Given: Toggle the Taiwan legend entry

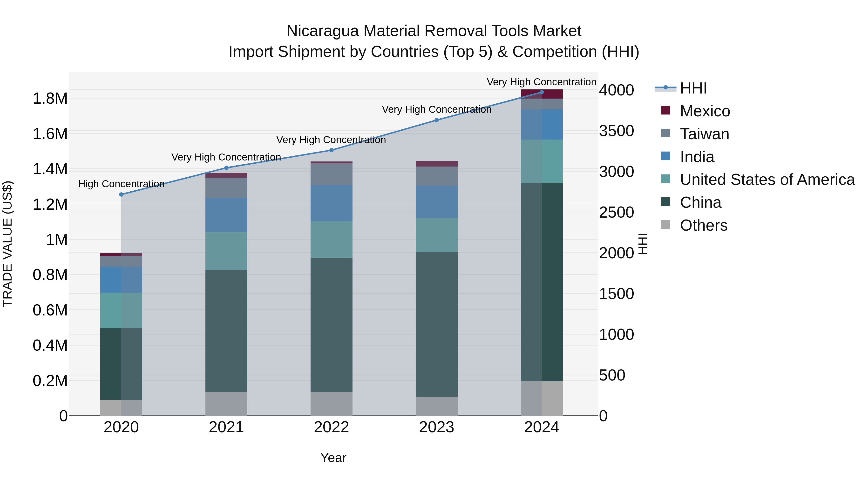Looking at the screenshot, I should pos(695,134).
